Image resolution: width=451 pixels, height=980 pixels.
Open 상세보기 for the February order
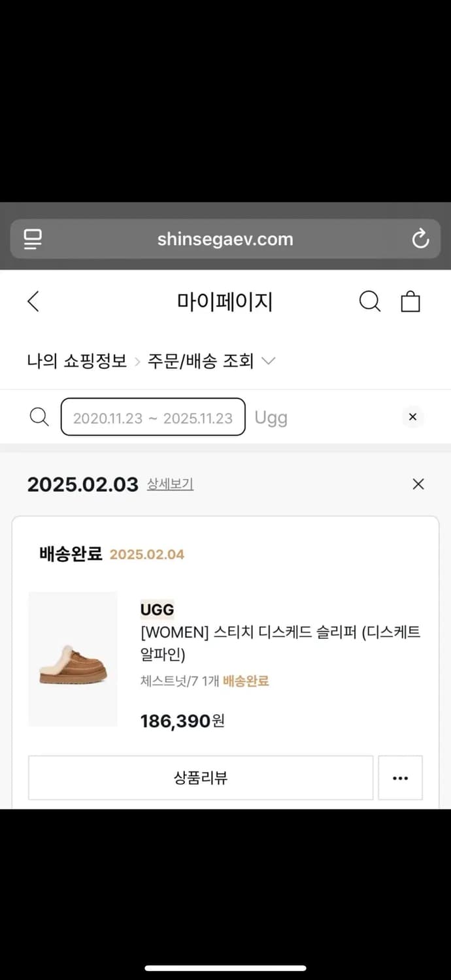[x=169, y=485]
